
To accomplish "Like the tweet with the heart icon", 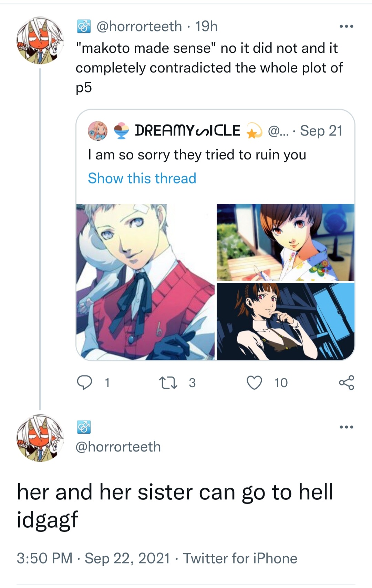I will (255, 382).
